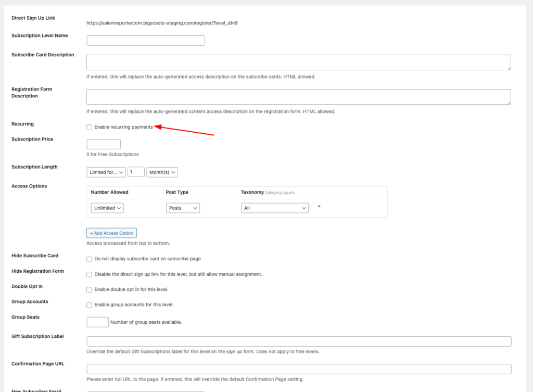Expand the Number Allowed 'Unlimited' dropdown

point(108,208)
